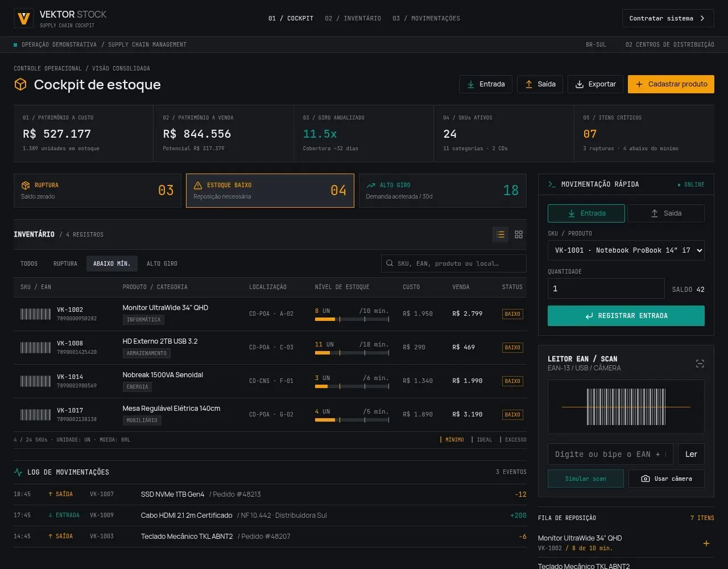728x569 pixels.
Task: Click barcode icon for VK-1017 row
Action: coord(36,415)
